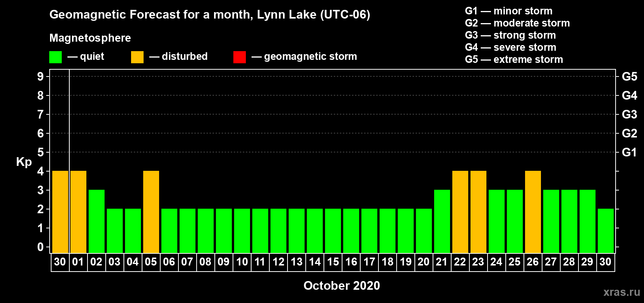Click the date cell 20
644x303 pixels.
[x=424, y=262]
